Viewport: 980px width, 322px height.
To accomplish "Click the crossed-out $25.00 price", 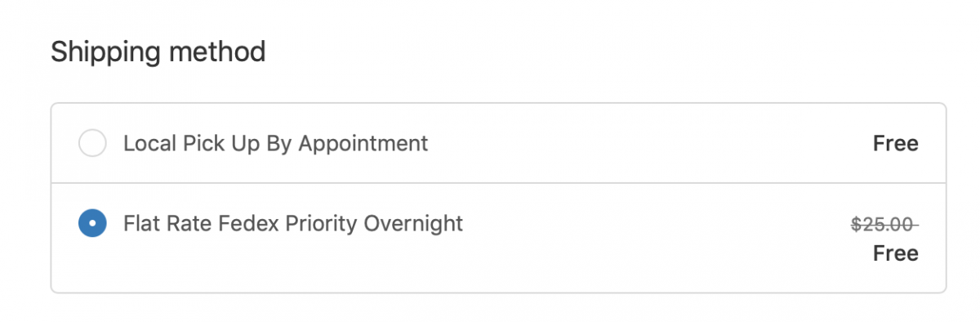I will pos(885,224).
